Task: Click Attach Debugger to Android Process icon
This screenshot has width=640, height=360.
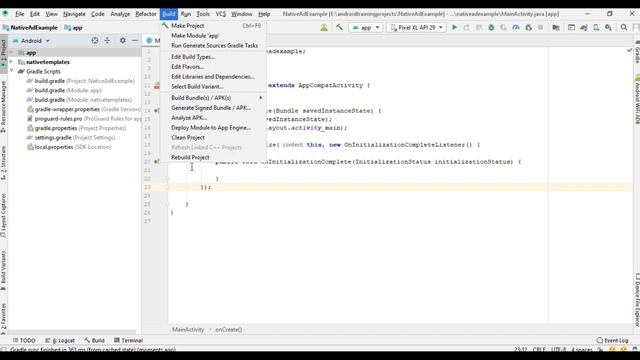Action: [528, 27]
